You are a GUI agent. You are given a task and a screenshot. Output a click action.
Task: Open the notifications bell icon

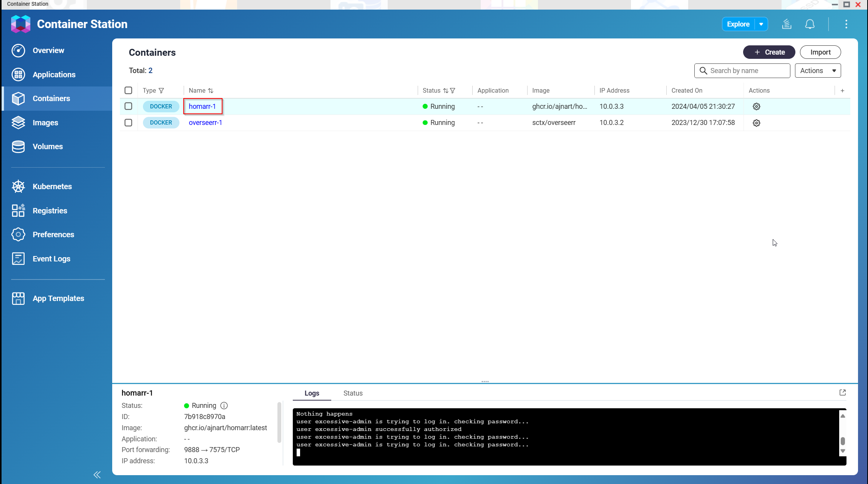[x=810, y=24]
